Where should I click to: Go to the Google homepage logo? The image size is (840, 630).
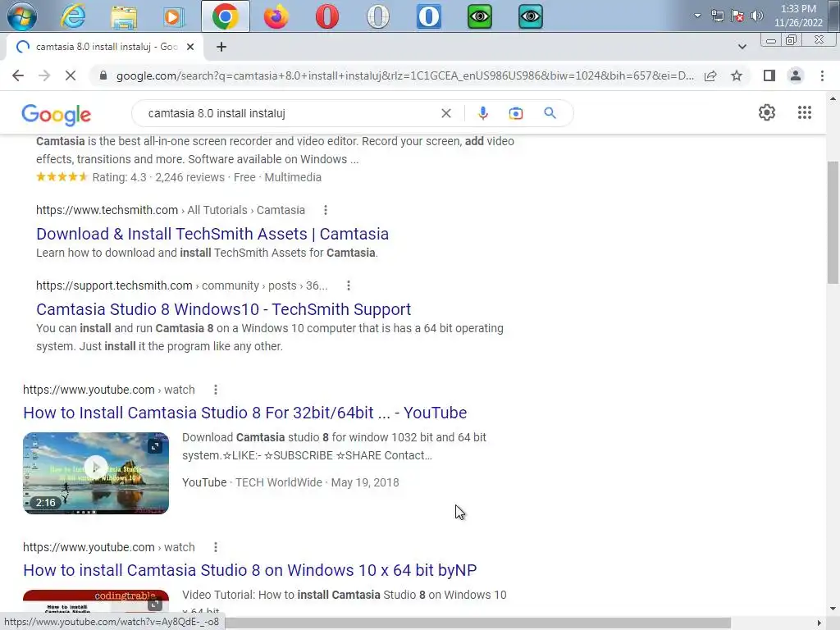(x=57, y=114)
